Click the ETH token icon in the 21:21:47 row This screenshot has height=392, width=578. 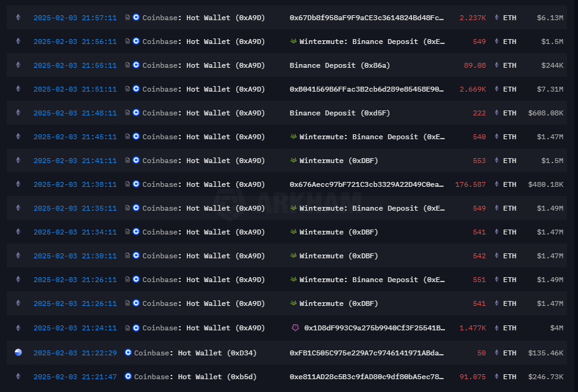click(x=496, y=376)
